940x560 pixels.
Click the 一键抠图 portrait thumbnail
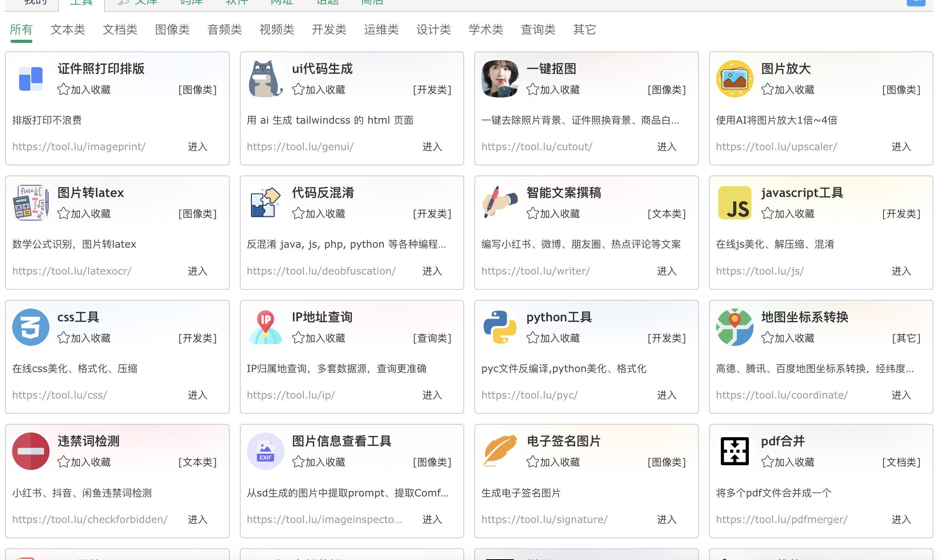500,79
